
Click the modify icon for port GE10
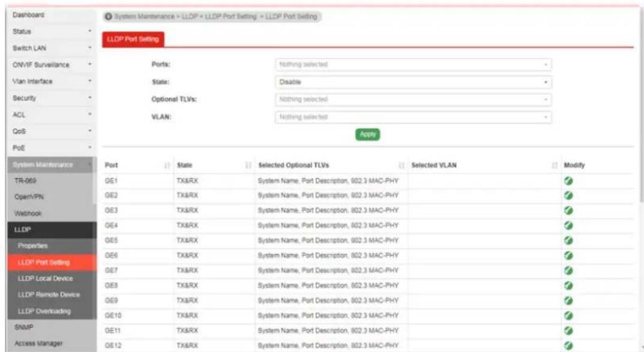568,315
